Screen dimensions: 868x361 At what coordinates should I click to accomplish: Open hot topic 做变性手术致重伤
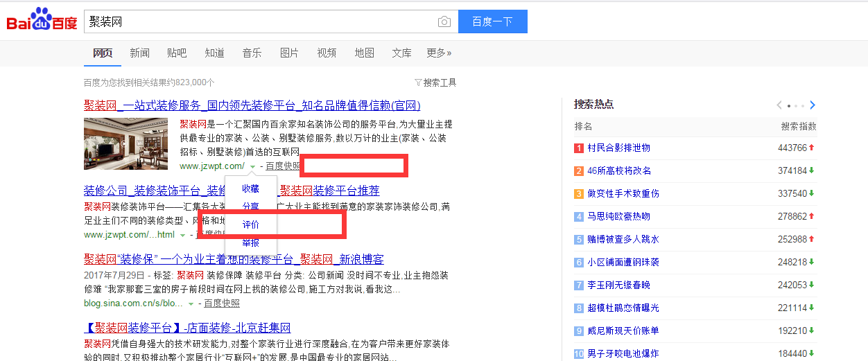623,194
